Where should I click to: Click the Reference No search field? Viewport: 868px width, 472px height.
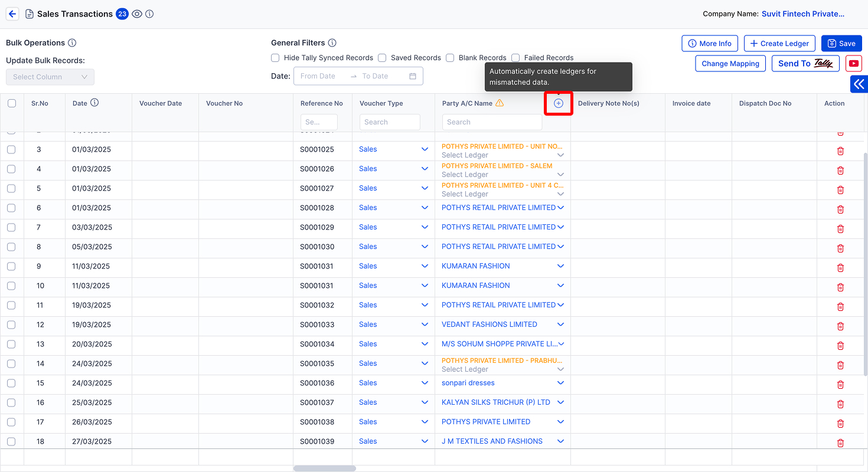[319, 122]
